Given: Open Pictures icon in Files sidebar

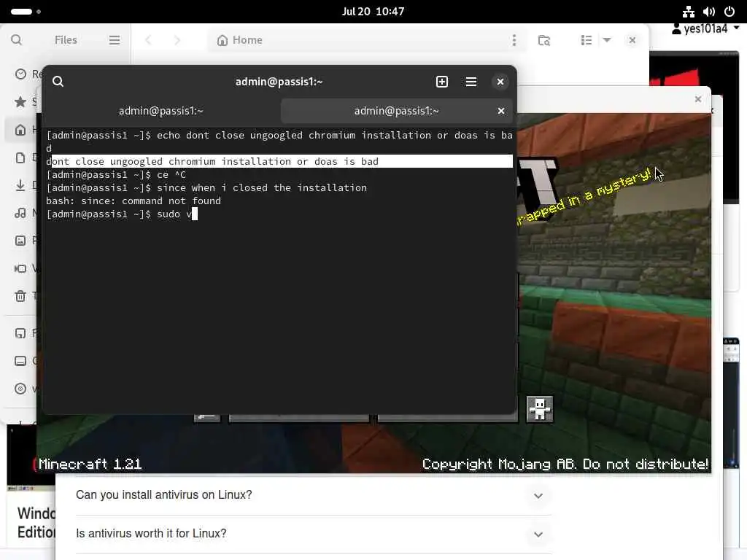Looking at the screenshot, I should (x=20, y=241).
